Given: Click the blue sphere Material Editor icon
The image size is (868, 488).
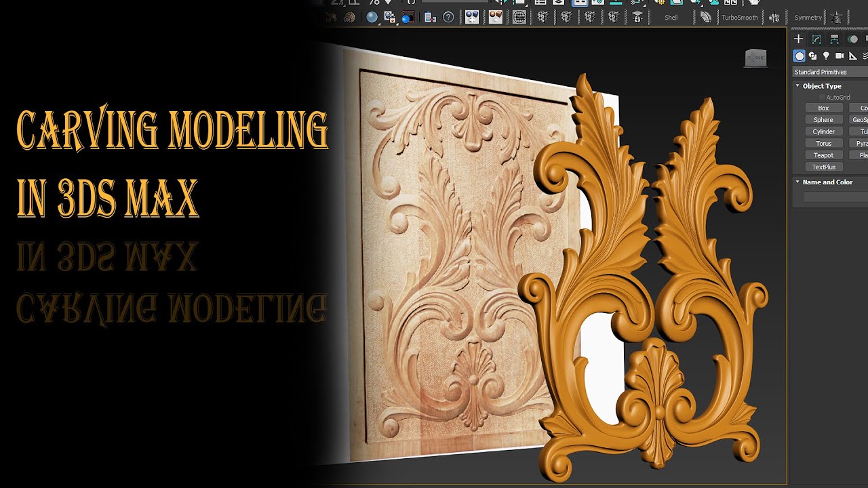Looking at the screenshot, I should point(372,18).
